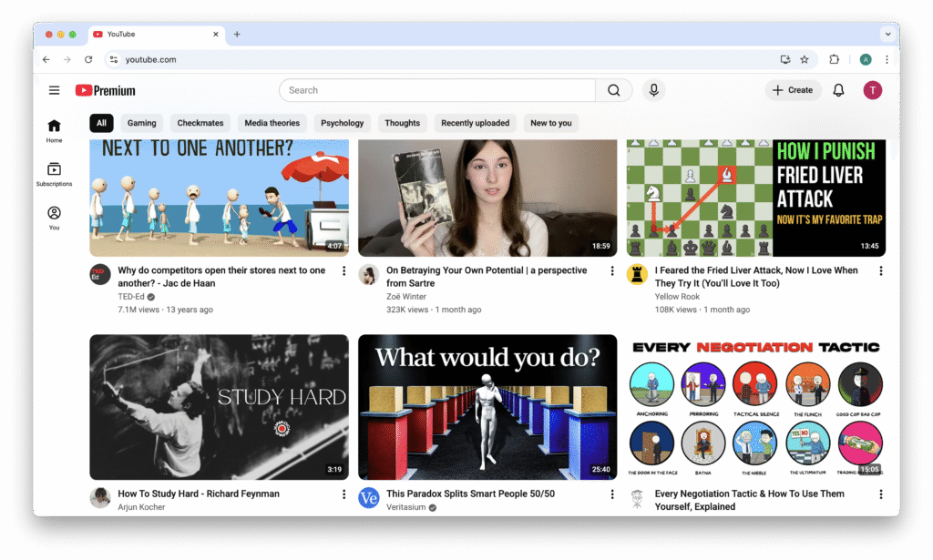
Task: Select the Gaming filter chip
Action: coord(141,123)
